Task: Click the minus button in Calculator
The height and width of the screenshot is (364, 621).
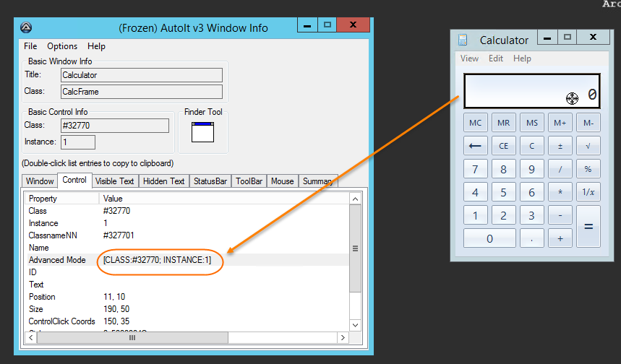Action: tap(560, 216)
